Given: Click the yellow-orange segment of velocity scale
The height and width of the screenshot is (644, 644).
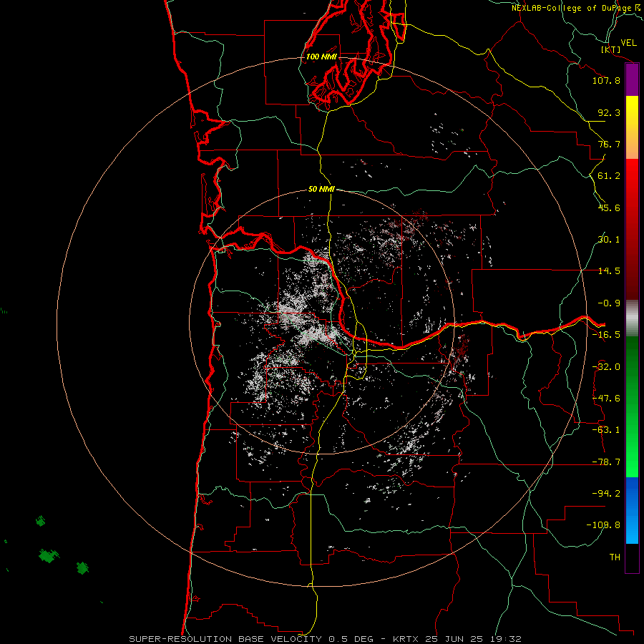Looking at the screenshot, I should pos(632,127).
